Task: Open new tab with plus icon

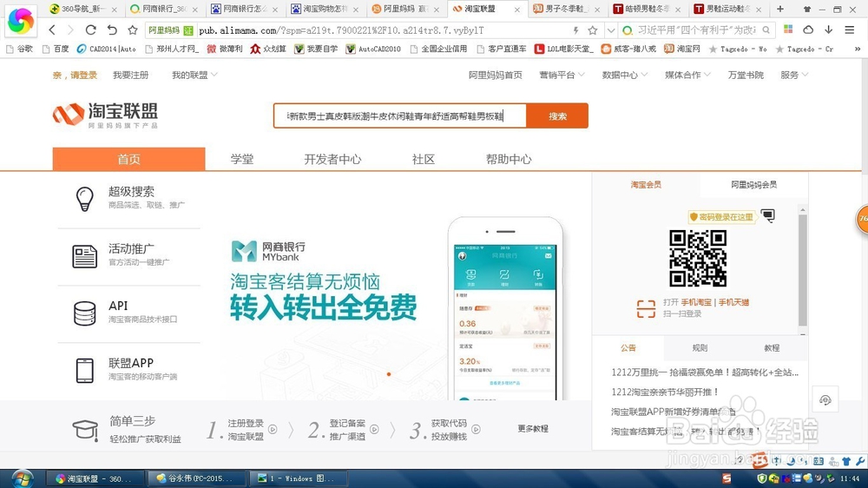Action: tap(780, 9)
